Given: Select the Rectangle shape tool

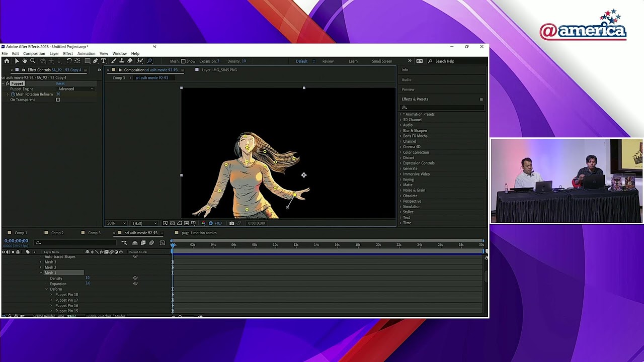Looking at the screenshot, I should pyautogui.click(x=87, y=61).
